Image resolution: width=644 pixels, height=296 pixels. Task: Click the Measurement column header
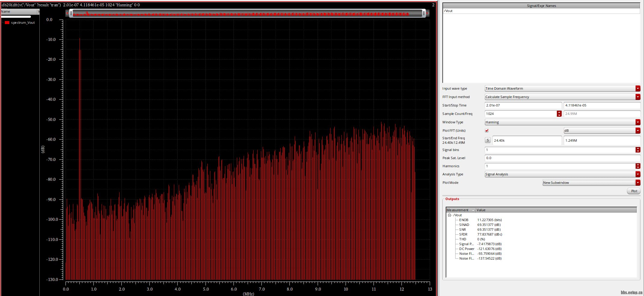coord(461,210)
